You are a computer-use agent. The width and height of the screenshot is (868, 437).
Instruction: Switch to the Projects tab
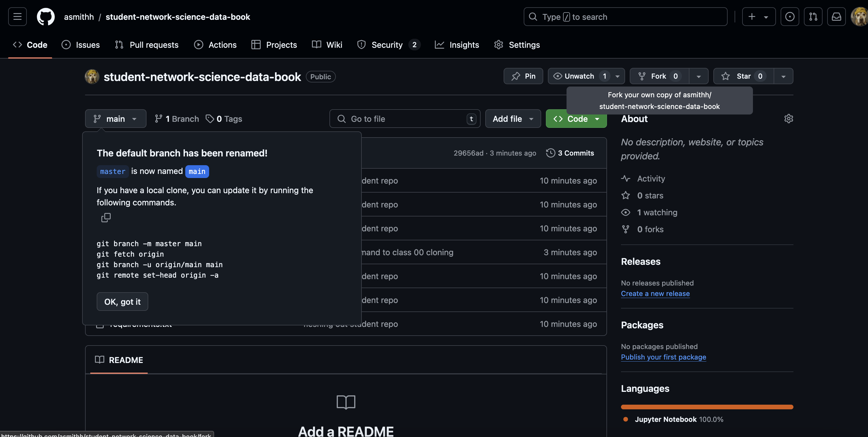[x=274, y=45]
